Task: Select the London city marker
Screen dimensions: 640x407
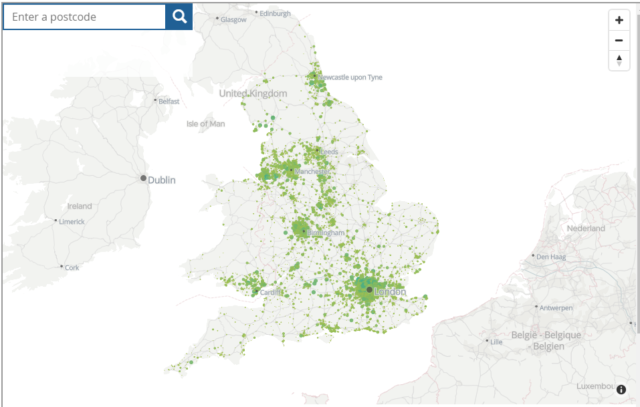Action: click(370, 290)
